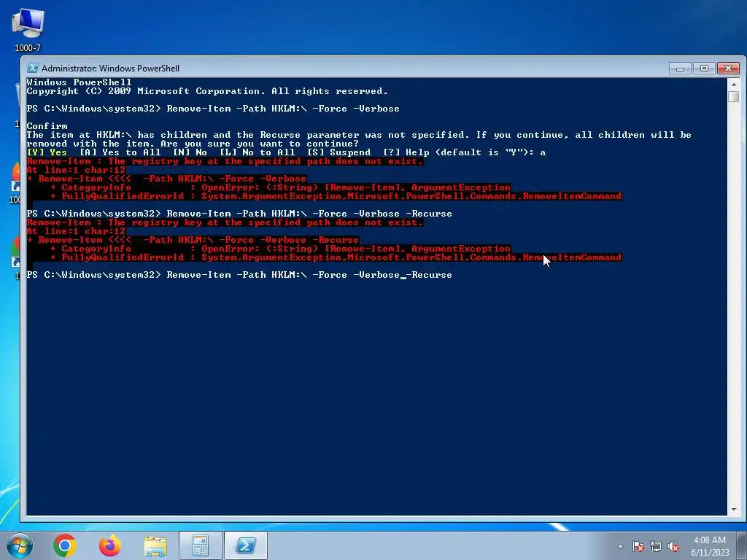The height and width of the screenshot is (560, 747).
Task: Open the Windows Start menu orb
Action: click(20, 545)
